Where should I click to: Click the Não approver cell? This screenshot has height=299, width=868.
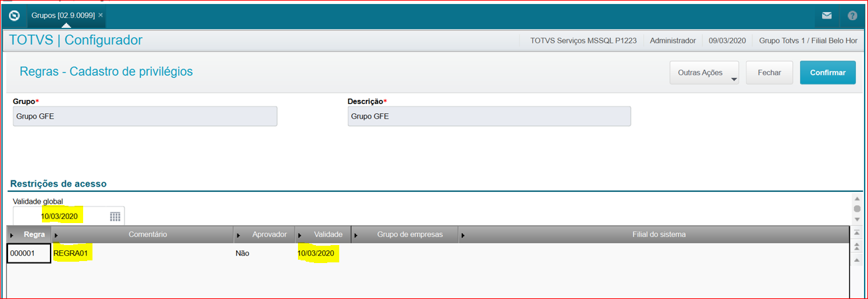point(263,253)
